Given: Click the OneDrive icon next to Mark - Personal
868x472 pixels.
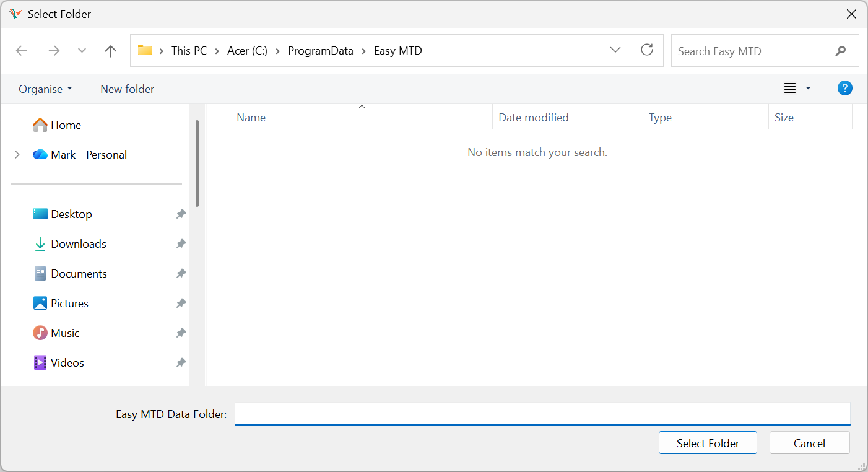Looking at the screenshot, I should [39, 154].
